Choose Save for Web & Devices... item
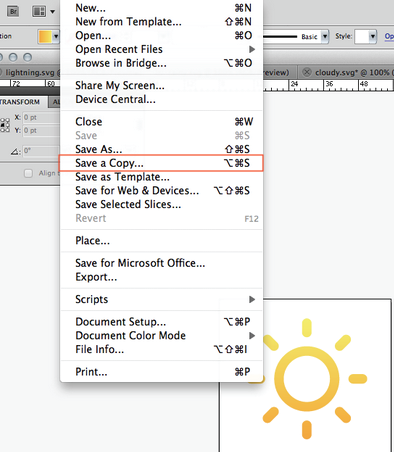This screenshot has height=452, width=394. [x=161, y=191]
